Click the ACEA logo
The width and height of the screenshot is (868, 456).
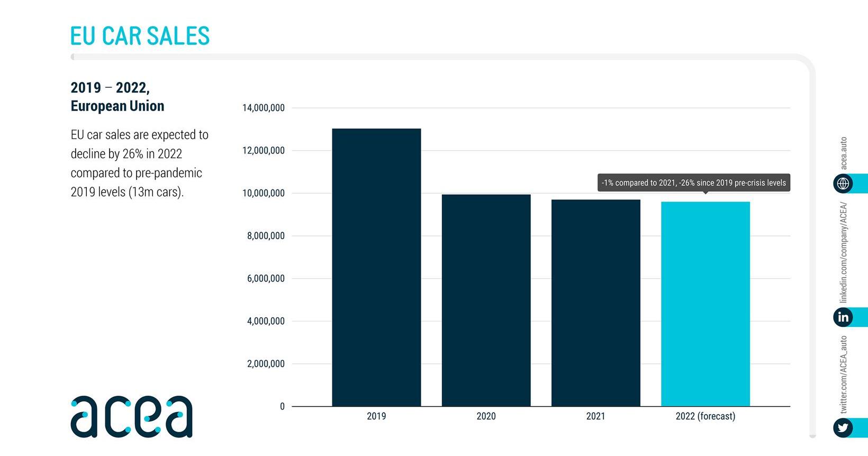pos(132,416)
